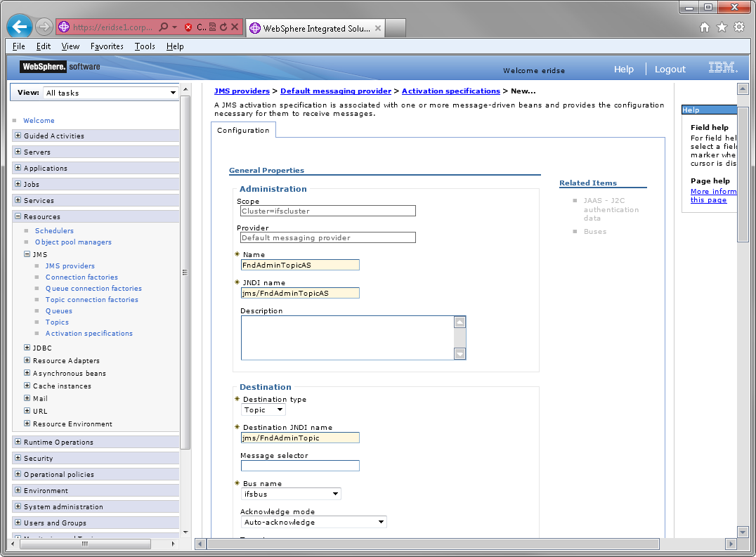
Task: Click the JNDI name input field
Action: click(x=300, y=293)
